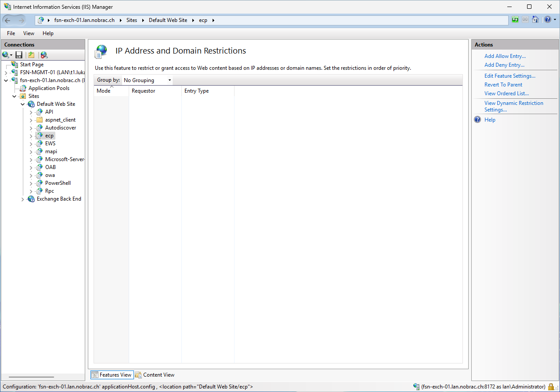Click View Ordered List action
560x392 pixels.
506,94
